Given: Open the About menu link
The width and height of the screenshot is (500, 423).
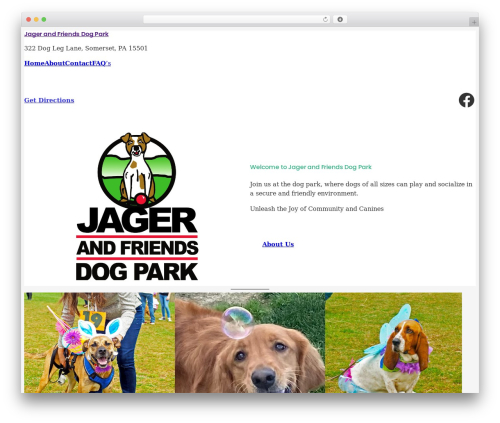Looking at the screenshot, I should [55, 63].
